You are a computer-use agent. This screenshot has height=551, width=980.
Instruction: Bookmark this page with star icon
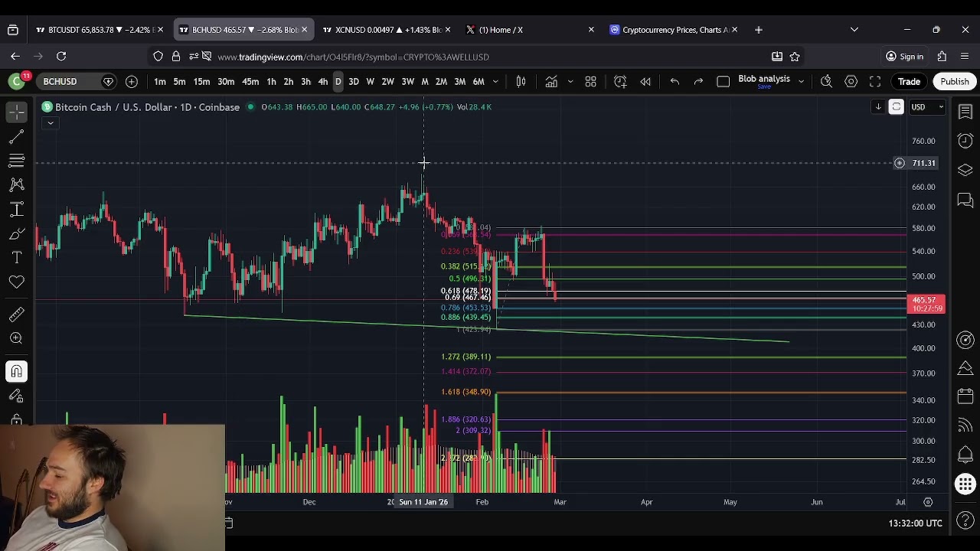click(x=795, y=57)
